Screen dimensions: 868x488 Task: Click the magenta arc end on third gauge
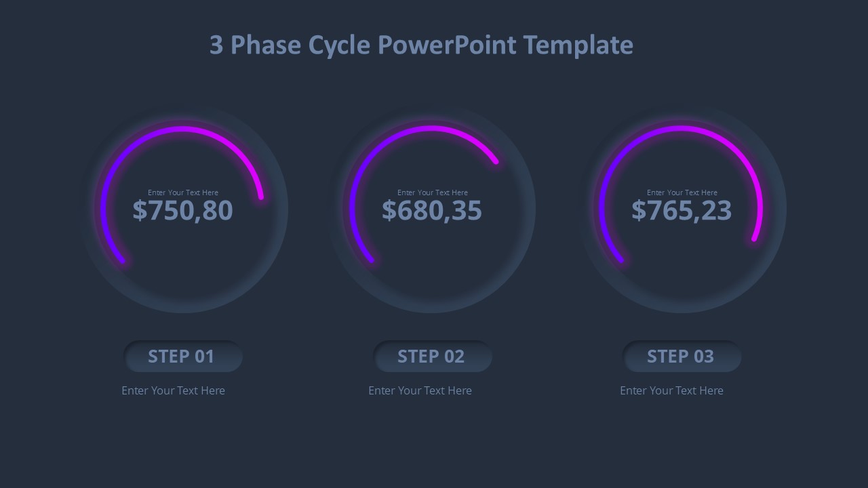[x=754, y=239]
